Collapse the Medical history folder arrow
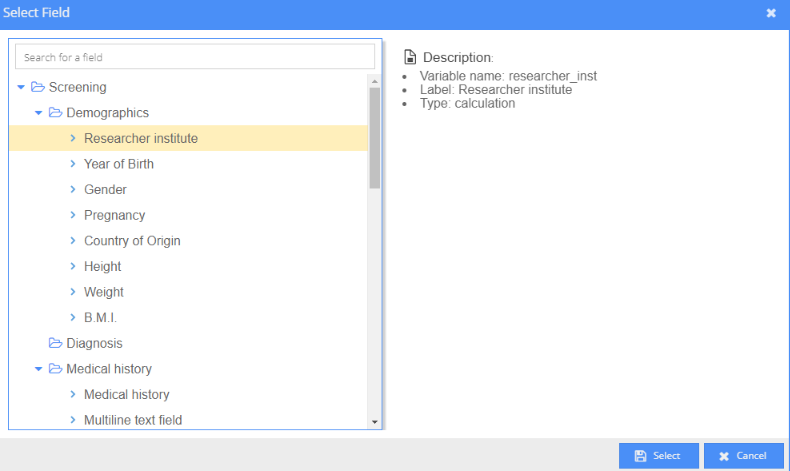Image resolution: width=790 pixels, height=471 pixels. coord(38,369)
